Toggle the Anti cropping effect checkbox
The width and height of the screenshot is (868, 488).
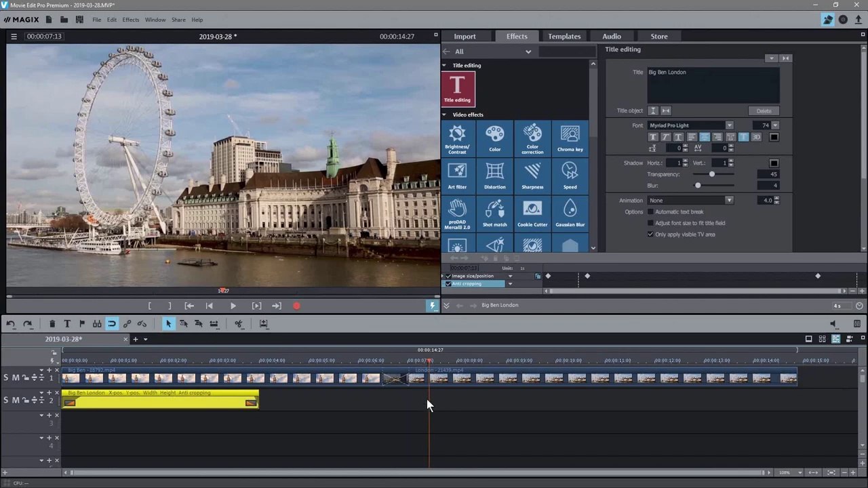pos(448,284)
